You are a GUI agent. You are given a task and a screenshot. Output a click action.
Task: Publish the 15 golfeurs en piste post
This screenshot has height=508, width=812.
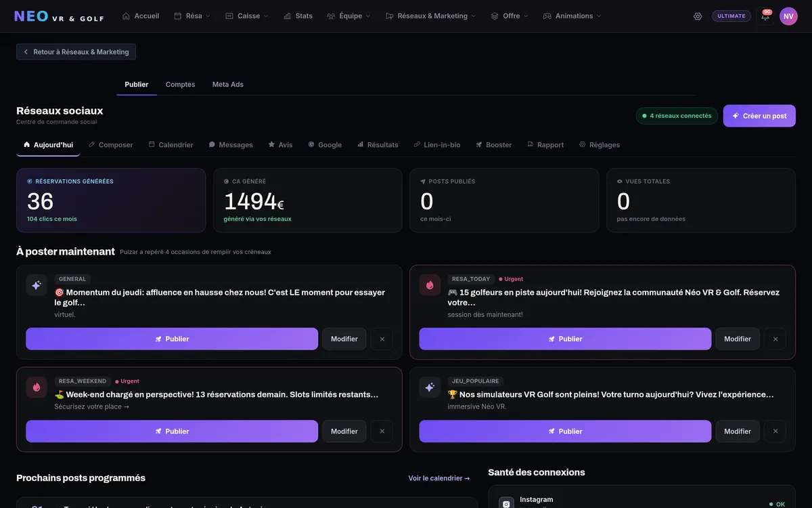tap(565, 339)
